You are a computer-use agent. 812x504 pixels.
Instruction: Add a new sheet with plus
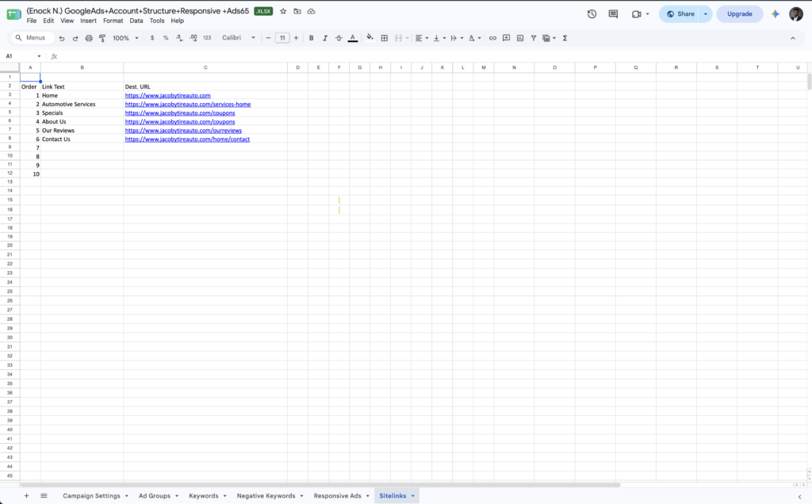[26, 496]
